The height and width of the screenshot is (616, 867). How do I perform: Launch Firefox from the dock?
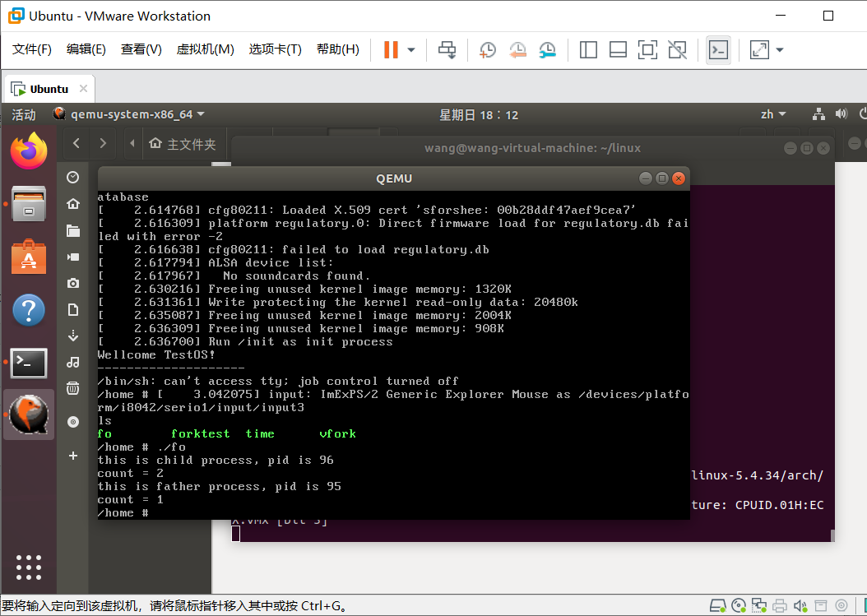click(29, 151)
